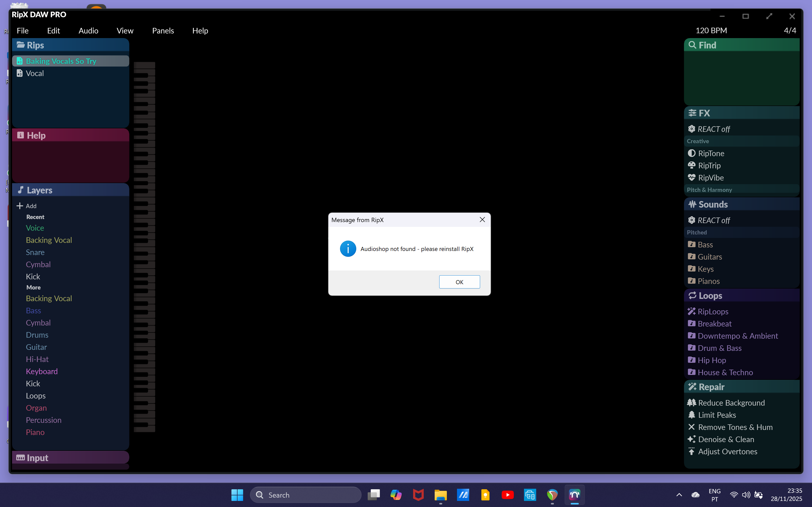Click the Limit Peaks icon
This screenshot has width=812, height=507.
(x=691, y=415)
